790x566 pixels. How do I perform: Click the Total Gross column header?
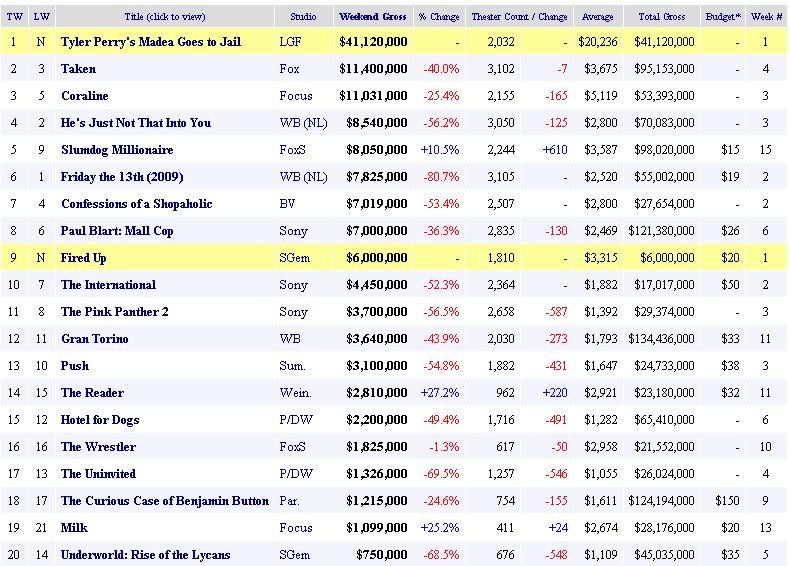click(x=660, y=17)
